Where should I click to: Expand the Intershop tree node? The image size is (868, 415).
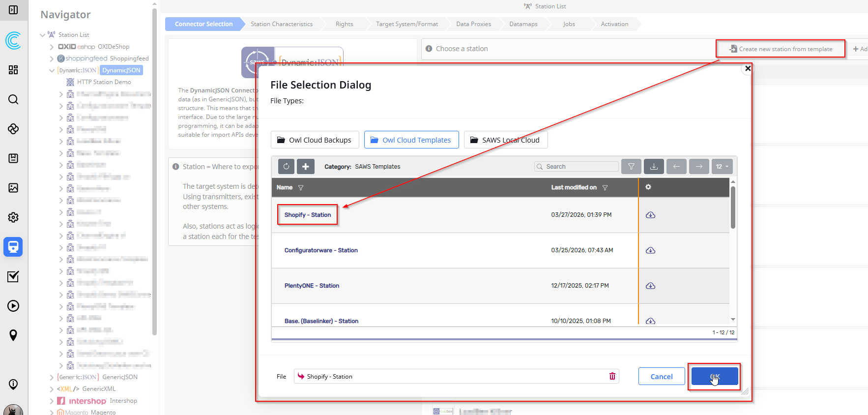pos(52,401)
